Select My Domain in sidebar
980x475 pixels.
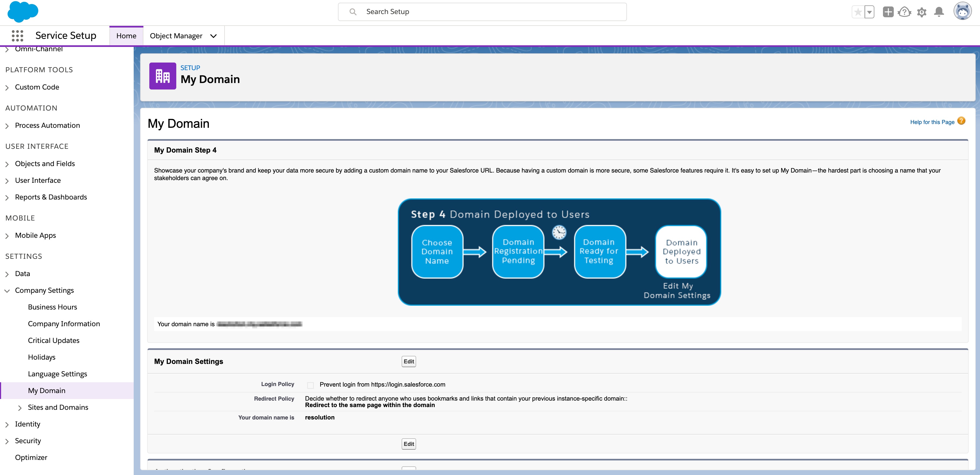[67, 391]
